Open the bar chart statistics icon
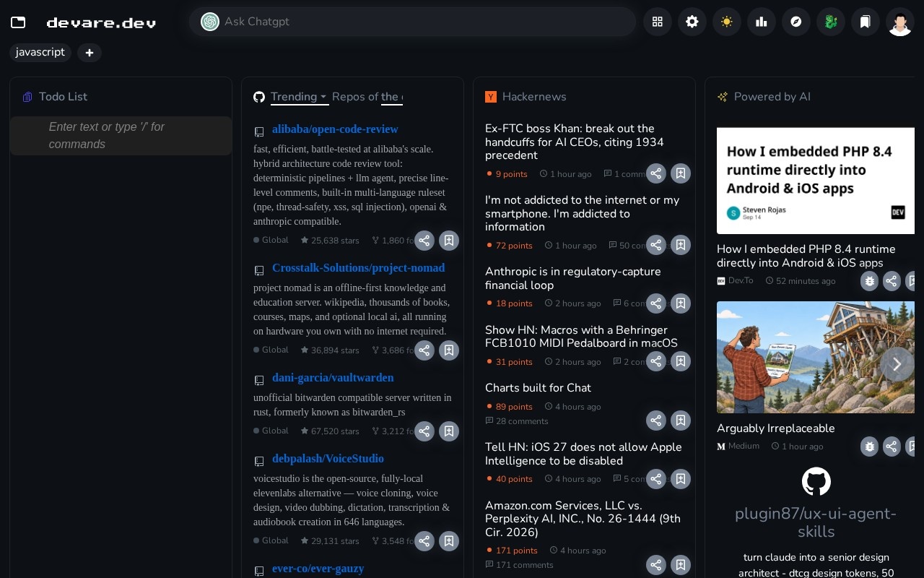The image size is (924, 578). pyautogui.click(x=762, y=22)
